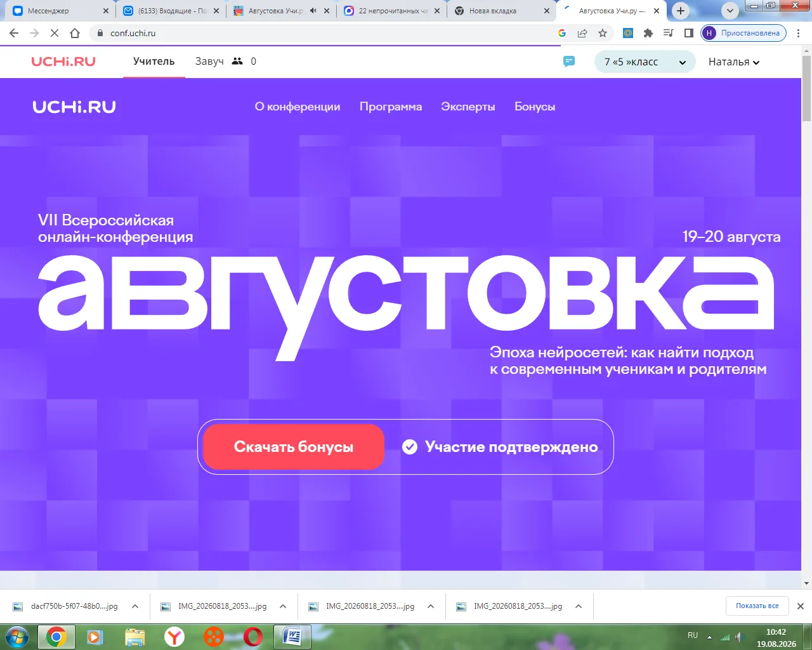Screen dimensions: 812x650
Task: Launch Opera from the taskbar
Action: tap(253, 637)
